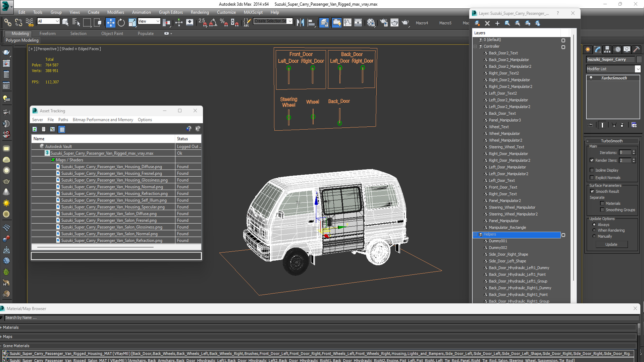Click the Perspective viewport label
This screenshot has height=362, width=644.
47,49
